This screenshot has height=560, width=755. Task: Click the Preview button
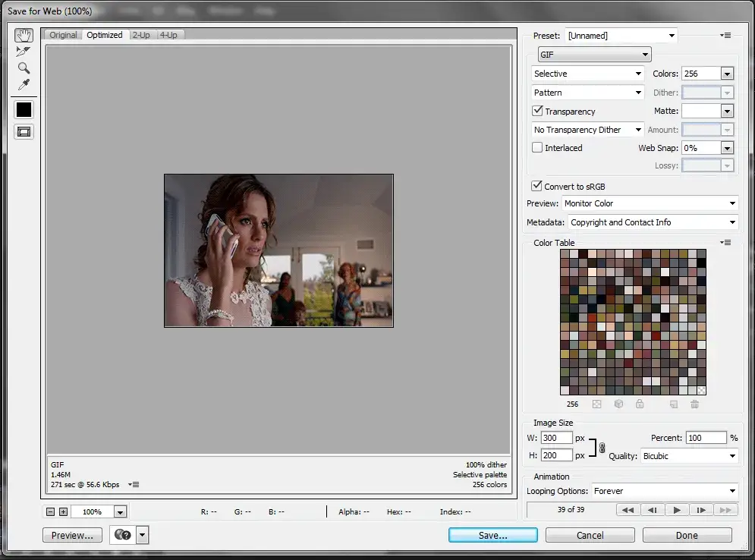click(71, 535)
